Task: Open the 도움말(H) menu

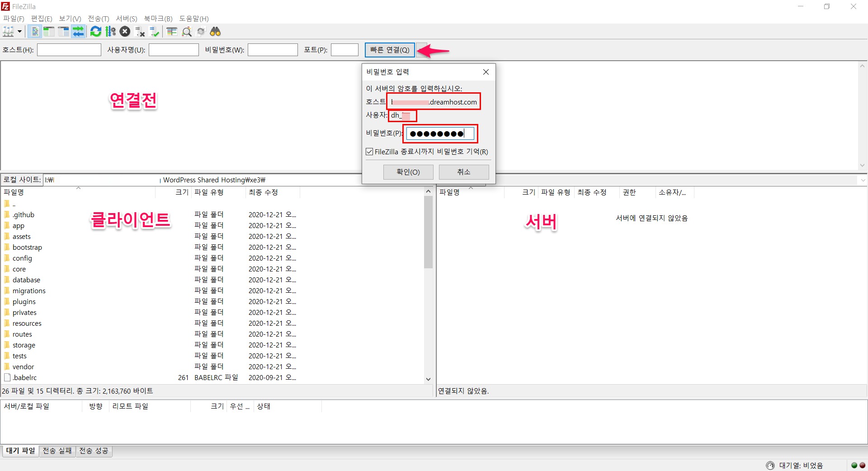Action: click(x=194, y=19)
